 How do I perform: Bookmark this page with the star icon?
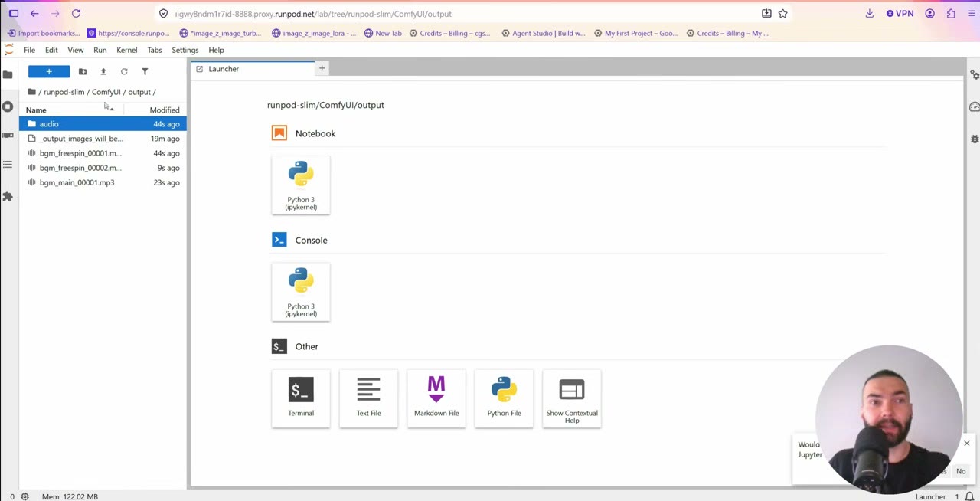click(783, 13)
